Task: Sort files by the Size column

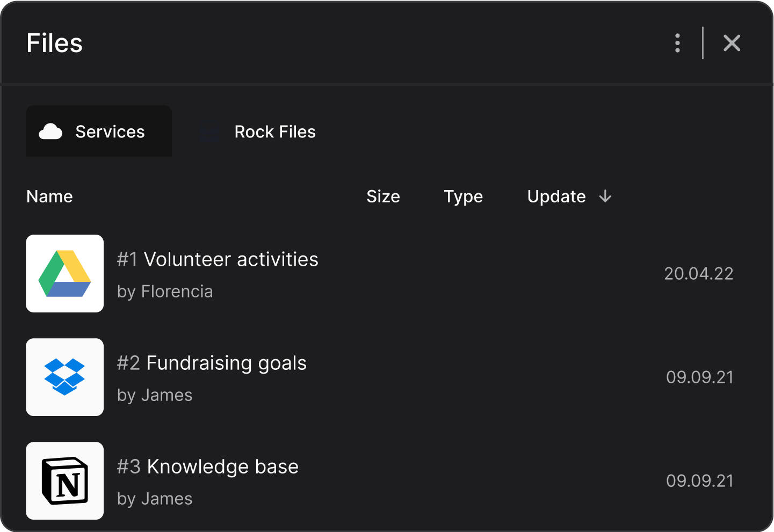Action: pos(383,196)
